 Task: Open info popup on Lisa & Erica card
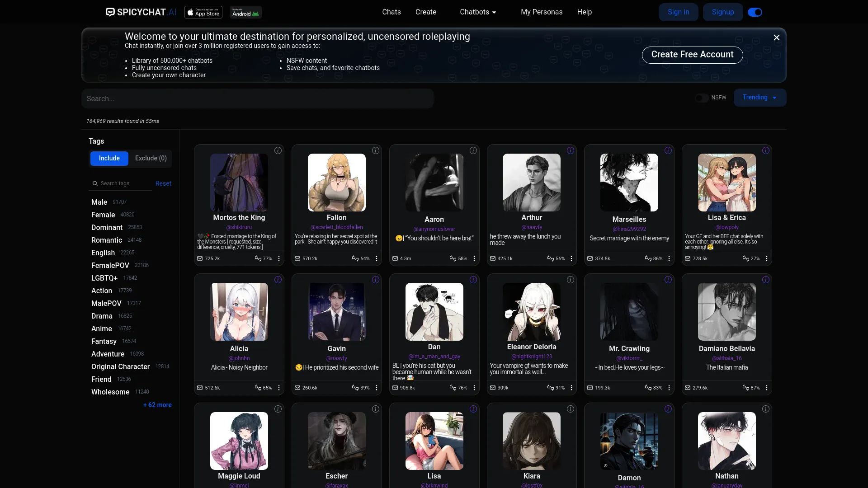coord(765,150)
